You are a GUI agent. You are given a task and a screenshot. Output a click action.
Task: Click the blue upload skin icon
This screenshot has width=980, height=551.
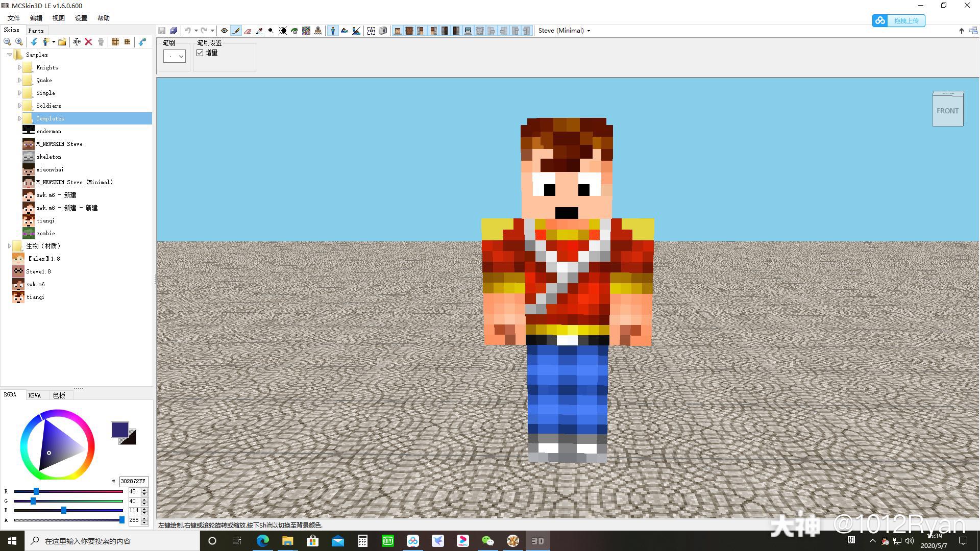click(142, 42)
